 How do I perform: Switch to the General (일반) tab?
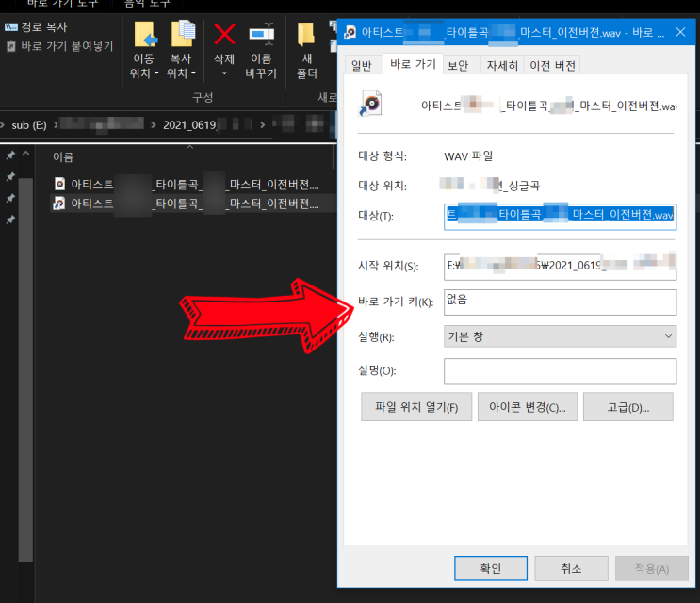point(362,66)
